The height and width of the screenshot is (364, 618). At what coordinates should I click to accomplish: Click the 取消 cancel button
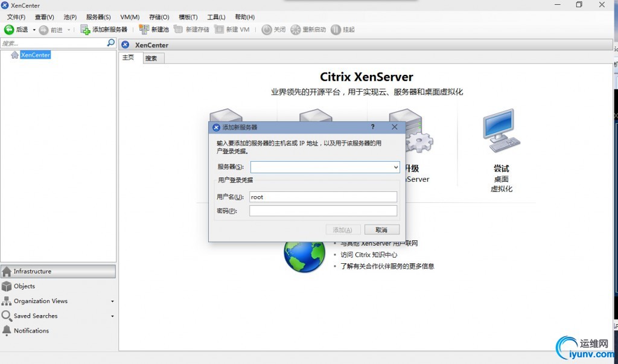[382, 229]
